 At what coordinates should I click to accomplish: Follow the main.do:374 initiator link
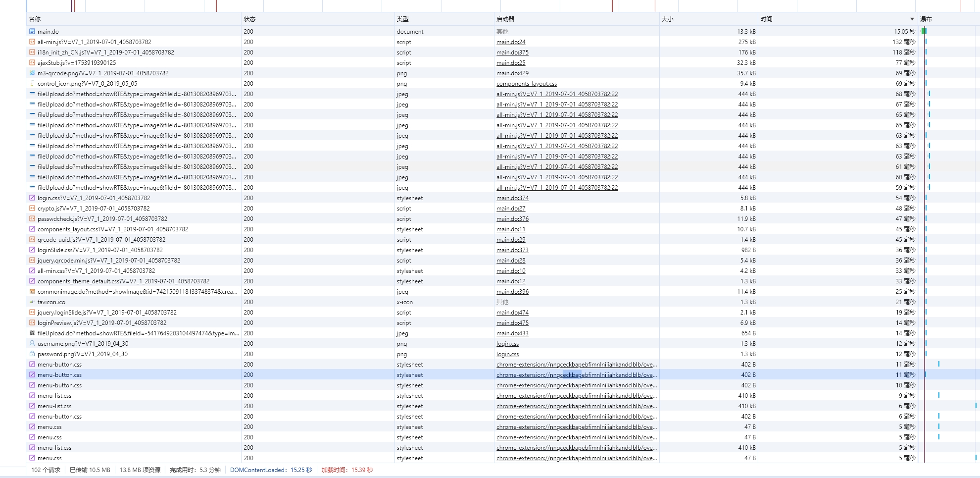point(512,198)
